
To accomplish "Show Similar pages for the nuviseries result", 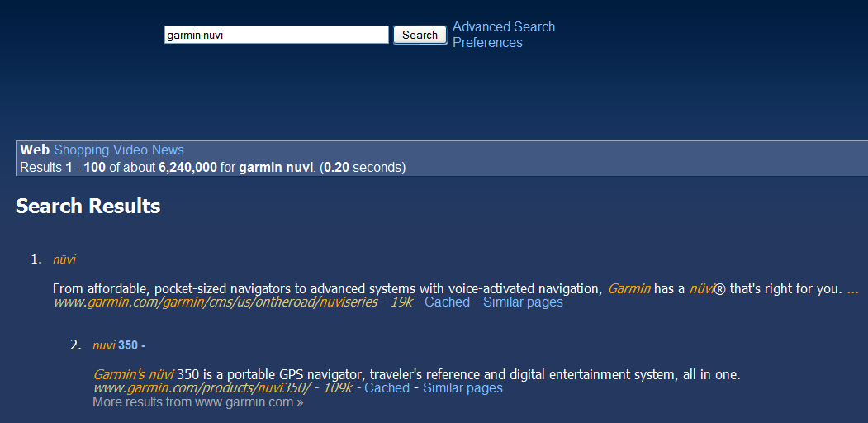I will point(523,302).
